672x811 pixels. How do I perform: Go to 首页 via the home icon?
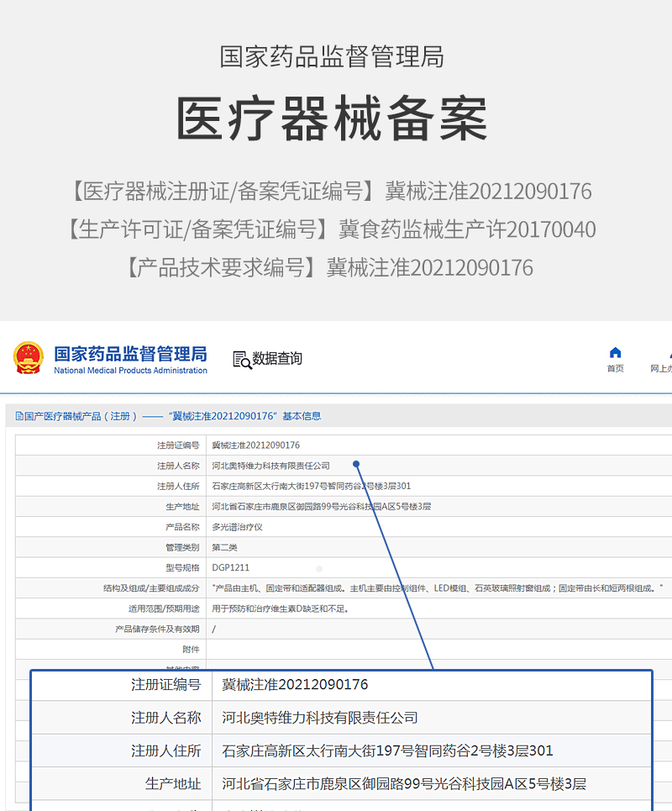[615, 353]
